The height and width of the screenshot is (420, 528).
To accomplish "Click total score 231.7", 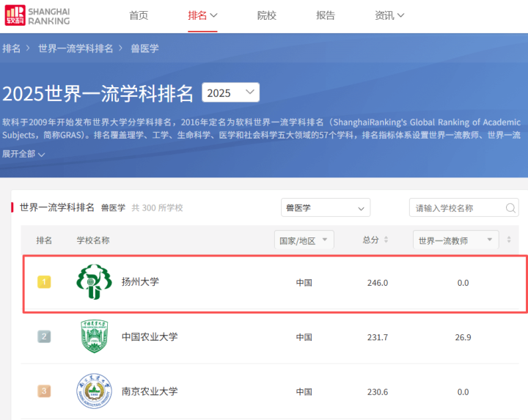I will [378, 338].
